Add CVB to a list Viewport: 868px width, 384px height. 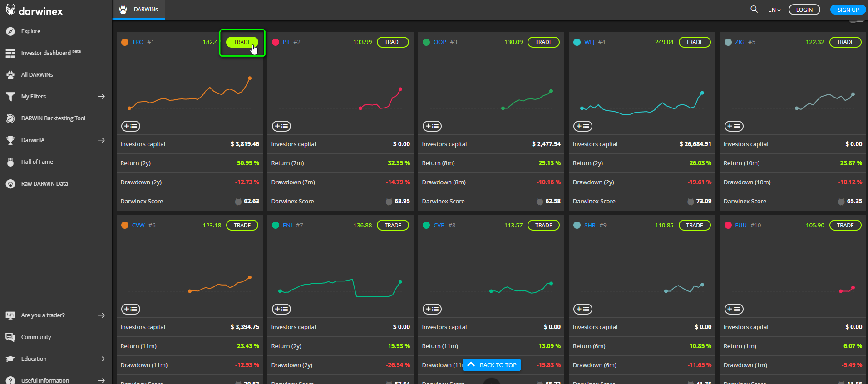coord(432,309)
